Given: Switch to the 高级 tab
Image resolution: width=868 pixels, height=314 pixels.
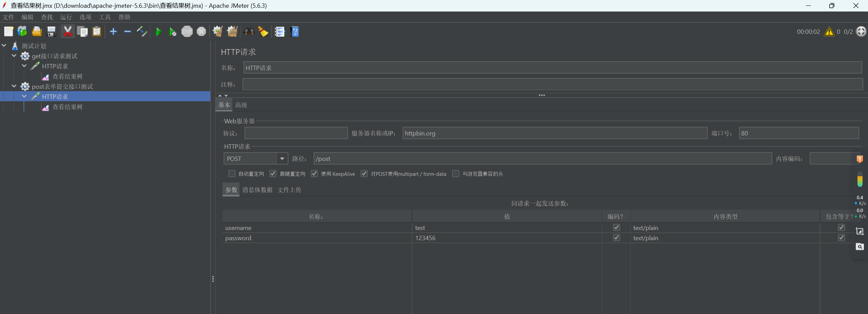Looking at the screenshot, I should (241, 105).
